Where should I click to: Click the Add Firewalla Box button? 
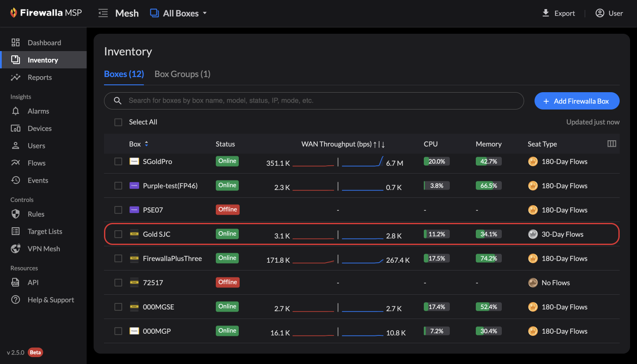577,101
